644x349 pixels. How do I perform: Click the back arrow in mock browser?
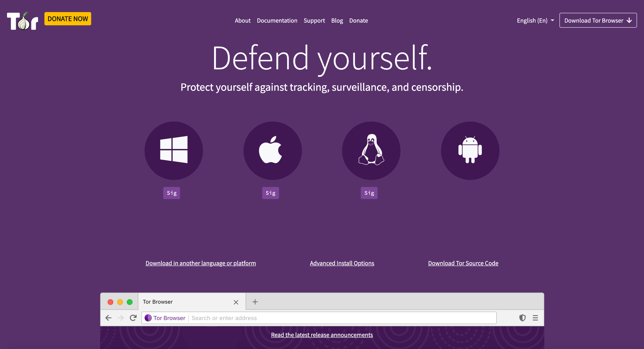108,318
